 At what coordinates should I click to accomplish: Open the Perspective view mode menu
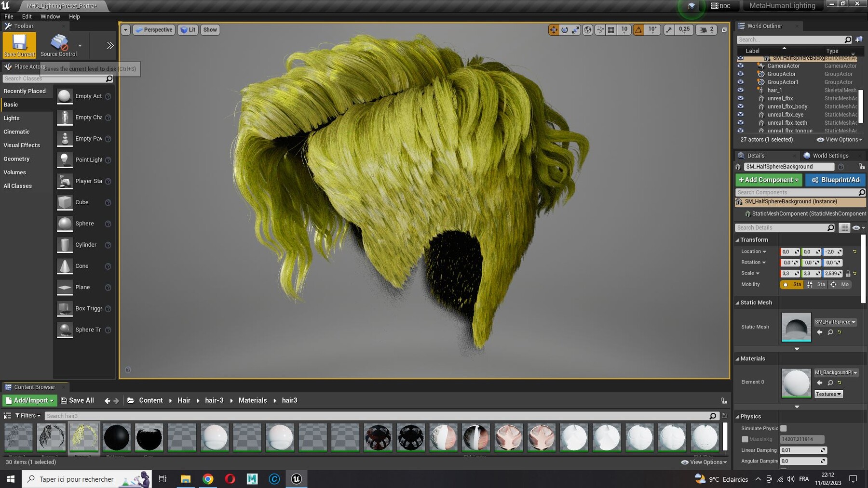pyautogui.click(x=154, y=30)
